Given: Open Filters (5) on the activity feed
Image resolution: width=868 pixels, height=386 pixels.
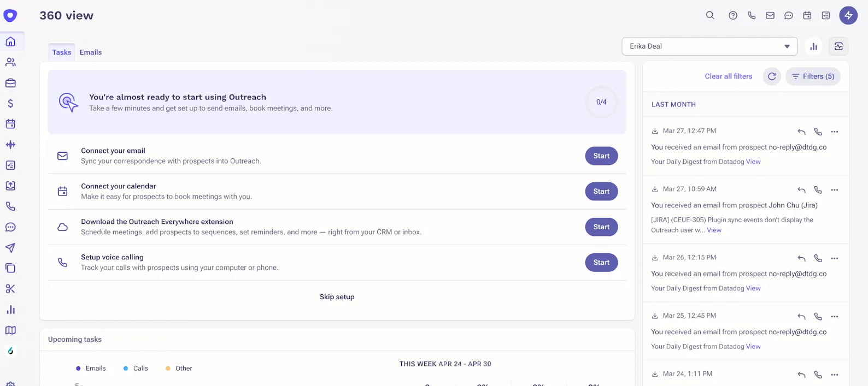Looking at the screenshot, I should click(x=813, y=76).
